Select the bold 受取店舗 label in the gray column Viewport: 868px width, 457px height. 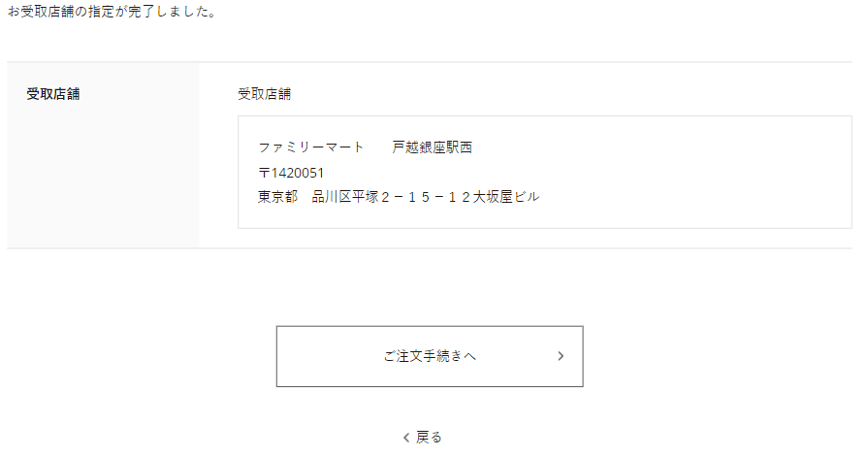(x=53, y=94)
